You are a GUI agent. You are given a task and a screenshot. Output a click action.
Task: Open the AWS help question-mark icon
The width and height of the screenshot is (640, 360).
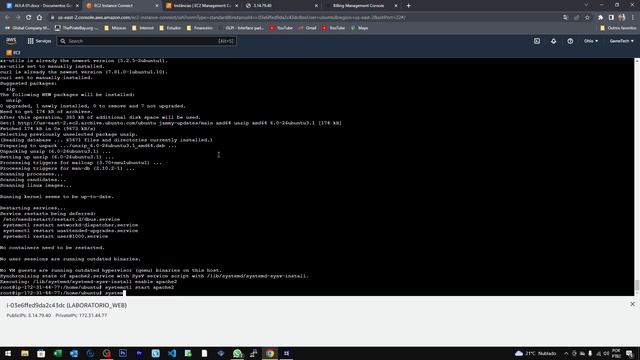pos(570,41)
